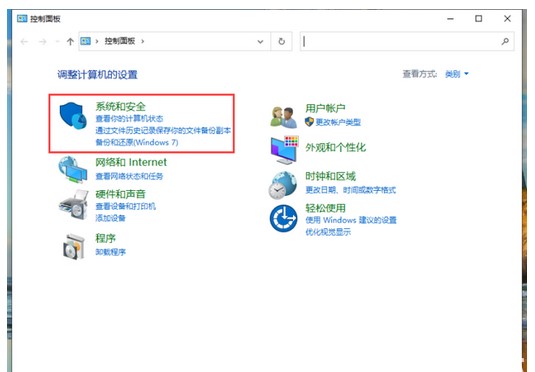Go up one level with up arrow
This screenshot has height=372, width=535.
pos(70,42)
